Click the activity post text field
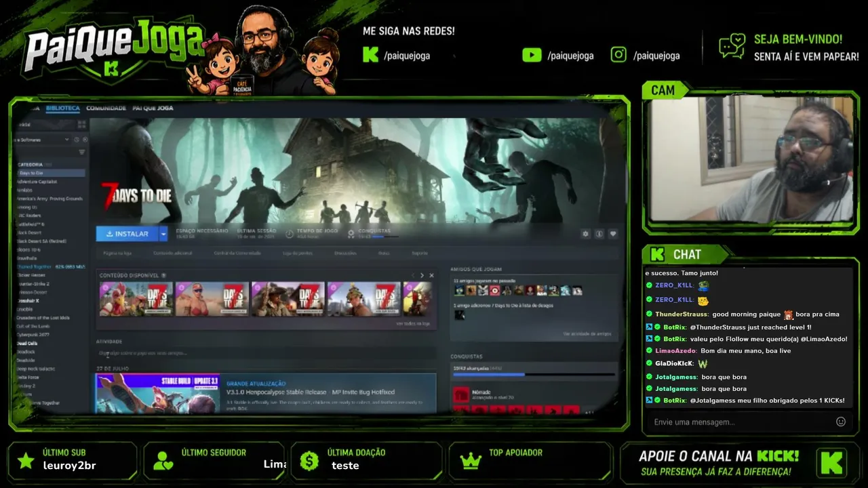The height and width of the screenshot is (488, 868). click(x=266, y=353)
